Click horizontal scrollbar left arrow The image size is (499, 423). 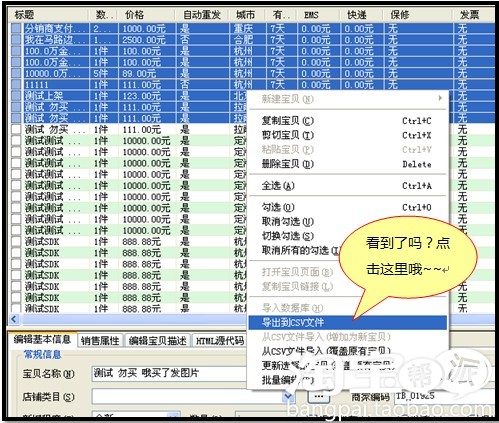click(14, 319)
